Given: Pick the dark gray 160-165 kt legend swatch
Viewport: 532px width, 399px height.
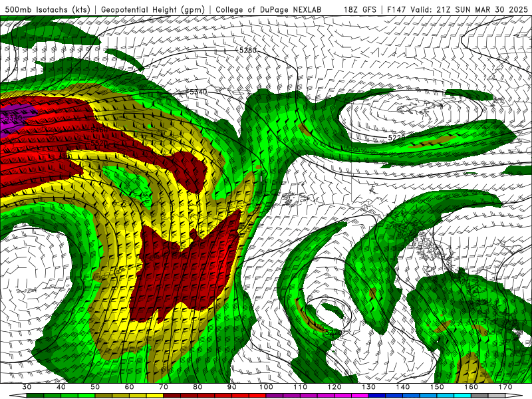Looking at the screenshot, I should 479,396.
